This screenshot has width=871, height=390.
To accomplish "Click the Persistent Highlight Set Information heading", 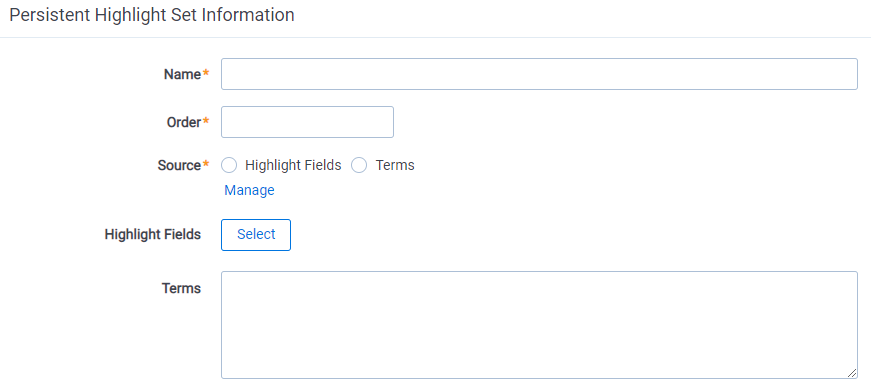I will pyautogui.click(x=152, y=15).
